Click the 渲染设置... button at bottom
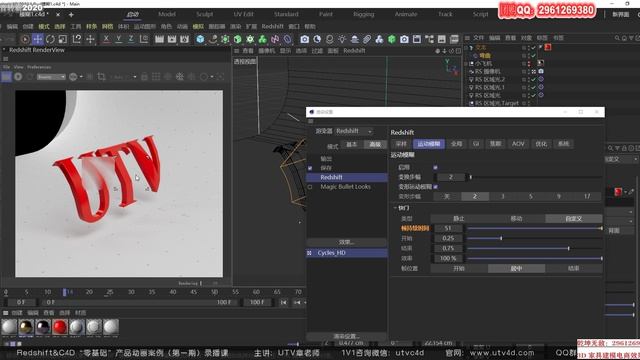Screen dimensions: 640x360 347,337
